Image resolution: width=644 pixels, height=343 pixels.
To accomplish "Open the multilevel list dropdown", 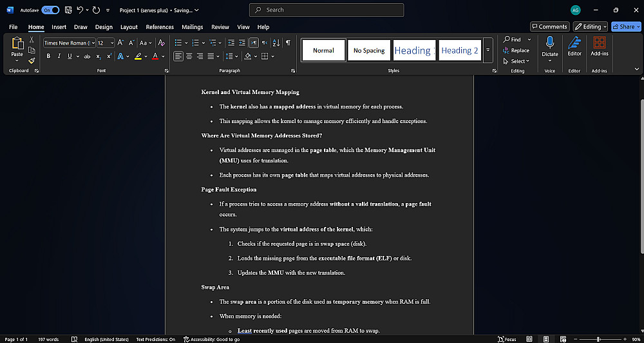I will [220, 43].
